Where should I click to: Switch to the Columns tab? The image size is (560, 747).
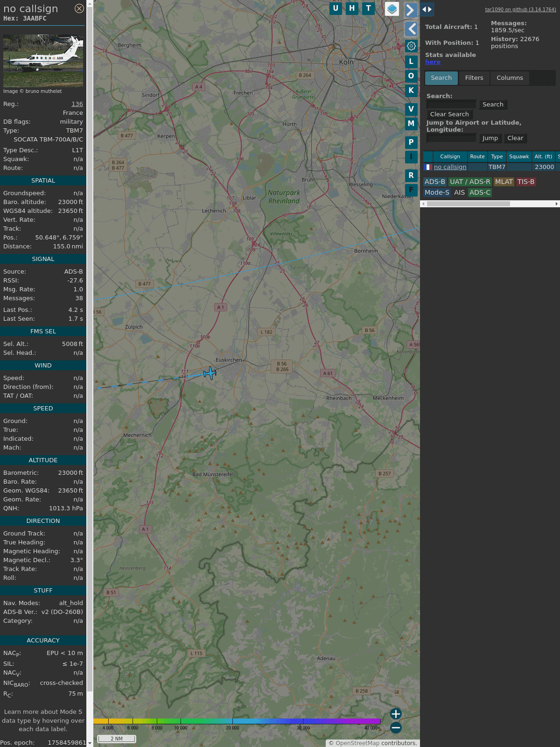(510, 78)
